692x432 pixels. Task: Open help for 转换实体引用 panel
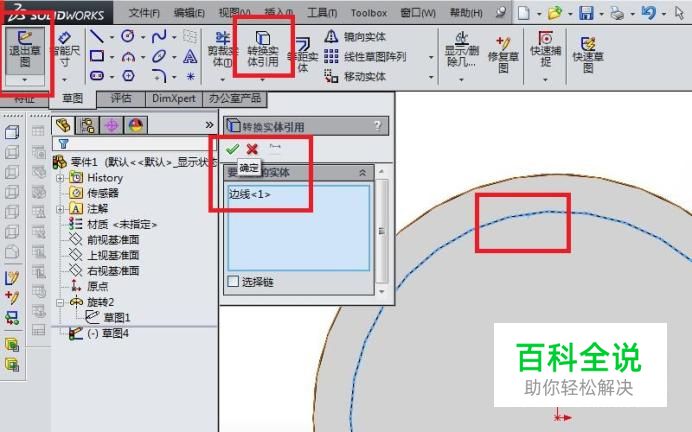point(378,126)
